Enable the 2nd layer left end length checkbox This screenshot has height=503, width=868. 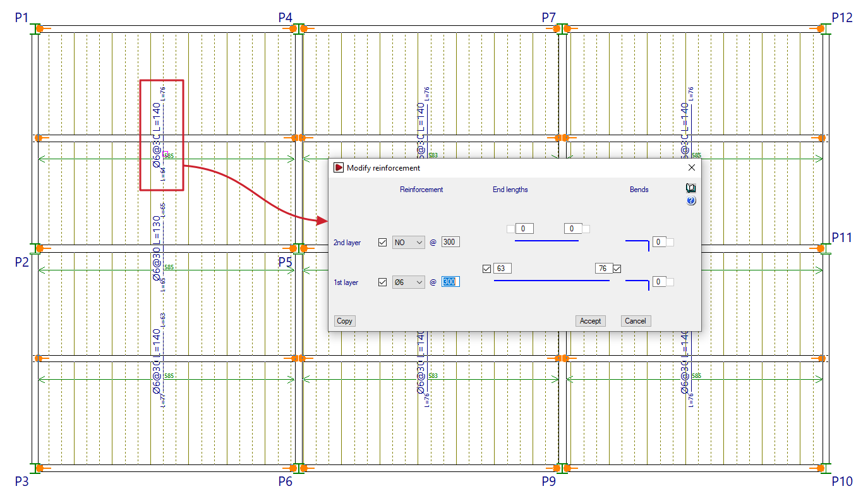pos(510,229)
